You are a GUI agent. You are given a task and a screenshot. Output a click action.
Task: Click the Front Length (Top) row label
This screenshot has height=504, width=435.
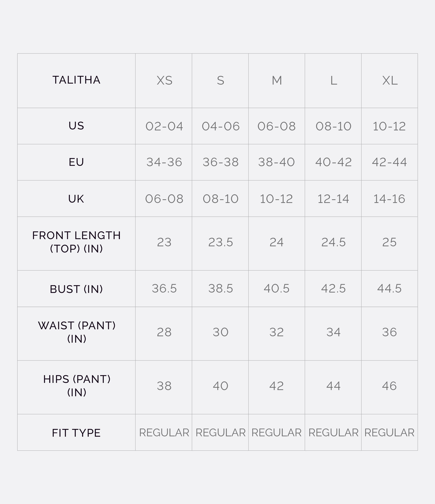tap(76, 242)
